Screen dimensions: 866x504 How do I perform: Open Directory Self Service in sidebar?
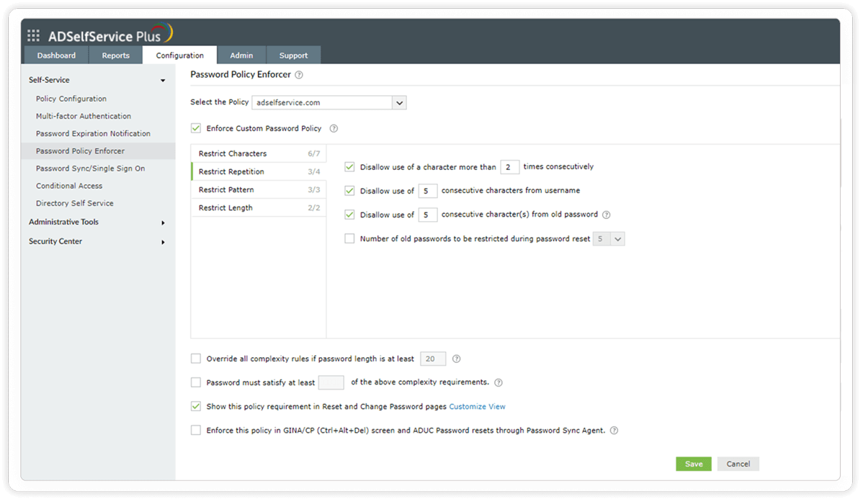coord(75,204)
